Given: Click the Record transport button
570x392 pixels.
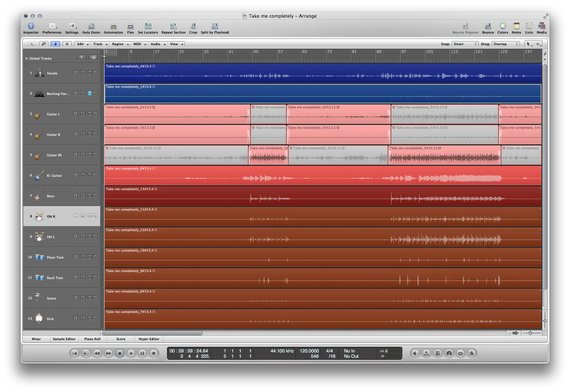Looking at the screenshot, I should [x=154, y=353].
